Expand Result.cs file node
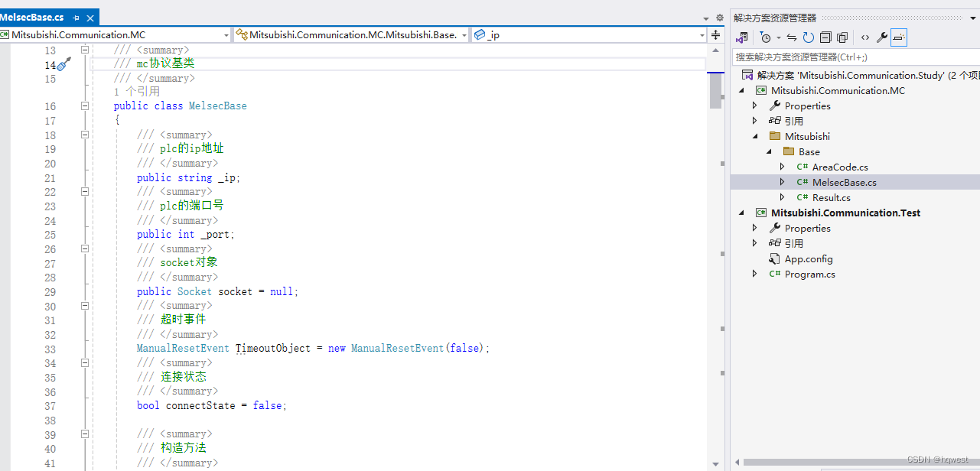 783,197
